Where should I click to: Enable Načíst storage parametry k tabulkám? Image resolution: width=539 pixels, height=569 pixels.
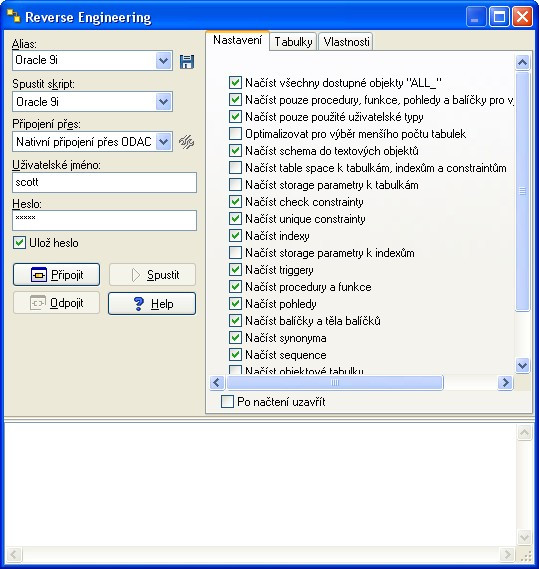(235, 185)
